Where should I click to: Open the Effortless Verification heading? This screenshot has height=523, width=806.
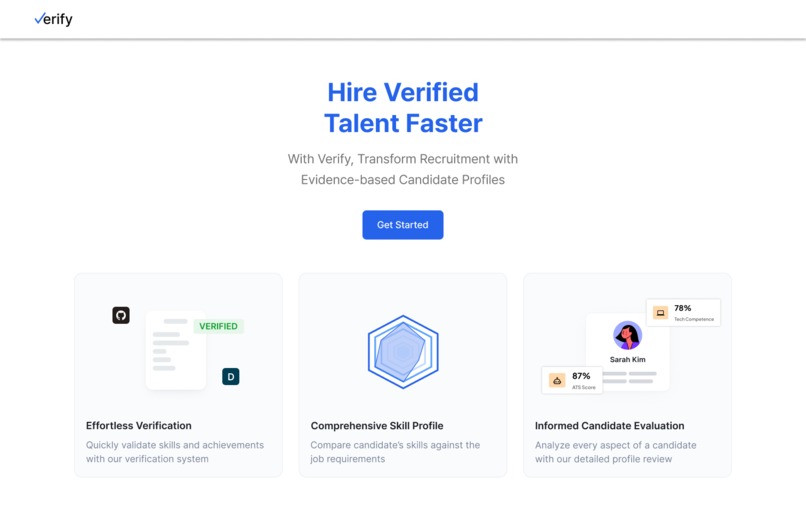tap(139, 425)
